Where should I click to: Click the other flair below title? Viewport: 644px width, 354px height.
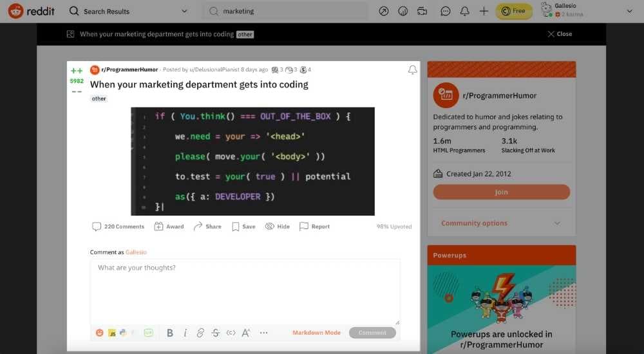point(99,98)
